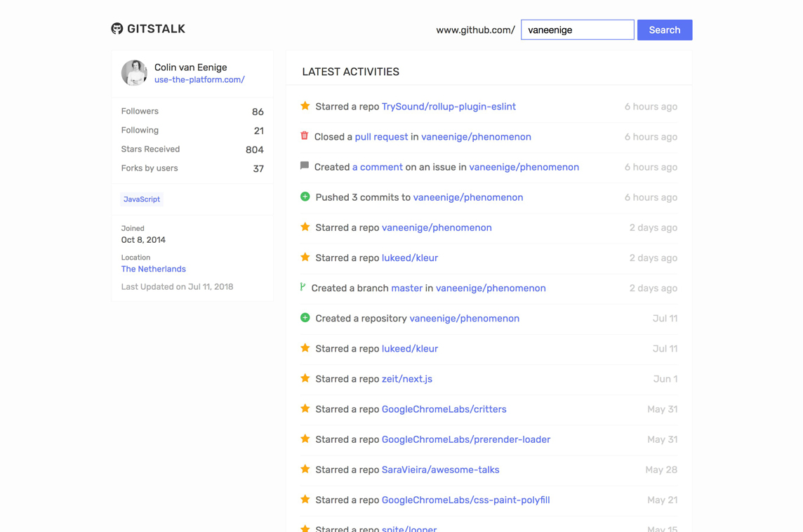Click the star icon beside TrySound/rollup-plugin-eslint
Screen dimensions: 803x532
305,106
